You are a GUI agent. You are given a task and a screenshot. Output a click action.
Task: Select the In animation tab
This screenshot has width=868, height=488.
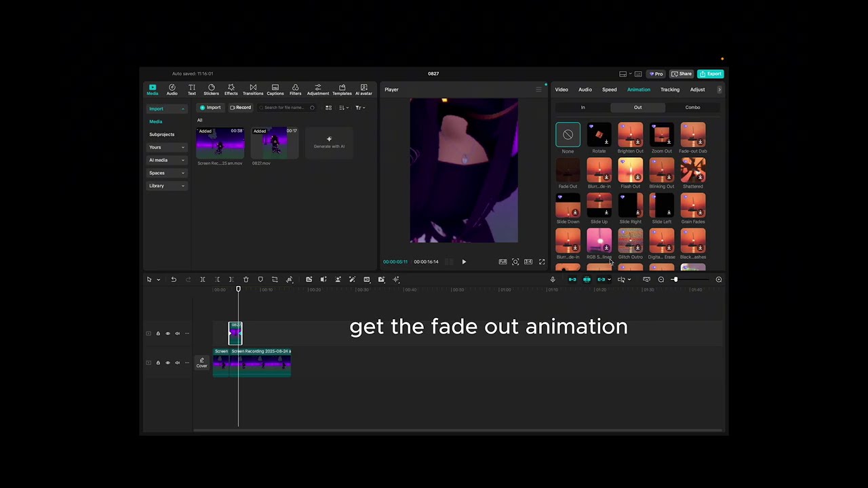583,107
